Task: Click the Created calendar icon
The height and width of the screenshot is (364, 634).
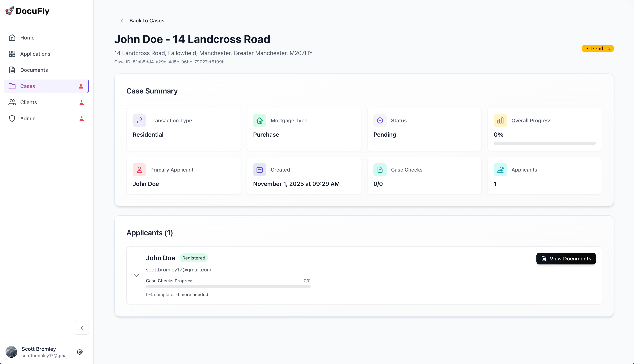Action: pos(259,170)
